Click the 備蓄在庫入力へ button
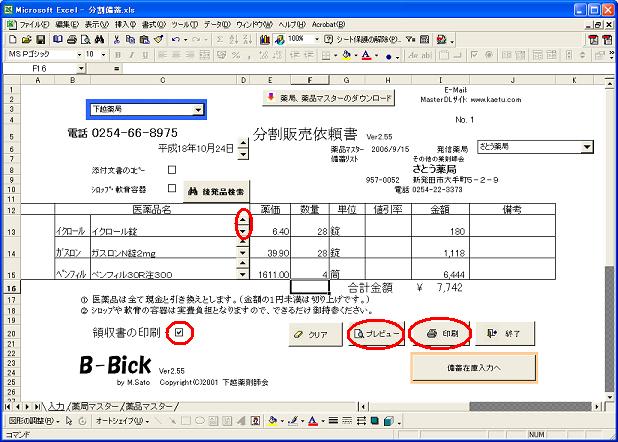 pos(474,367)
